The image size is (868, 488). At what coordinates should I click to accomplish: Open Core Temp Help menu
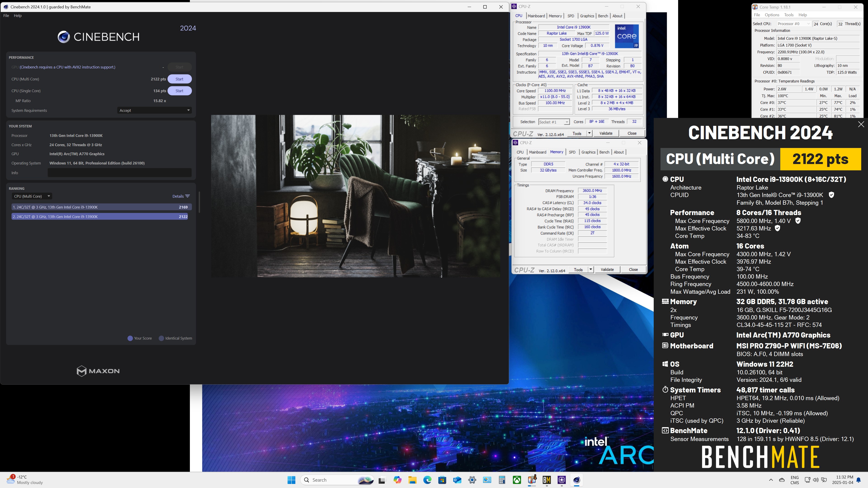[x=803, y=15]
